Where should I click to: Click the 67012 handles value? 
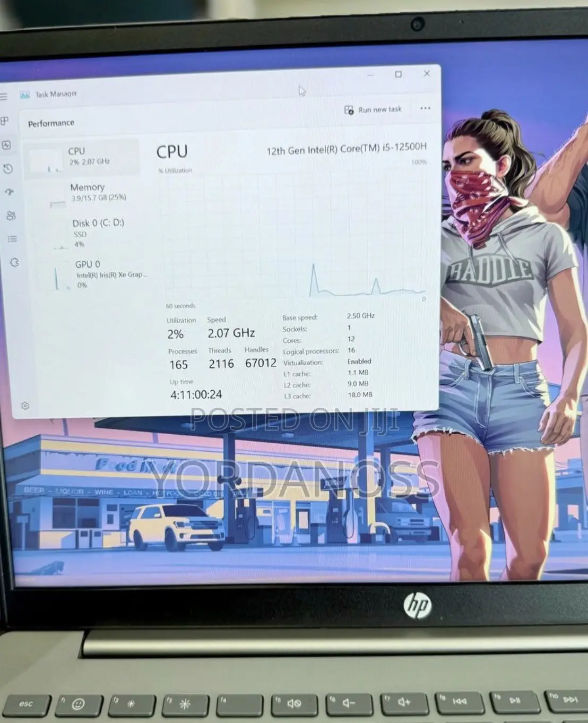coord(261,363)
